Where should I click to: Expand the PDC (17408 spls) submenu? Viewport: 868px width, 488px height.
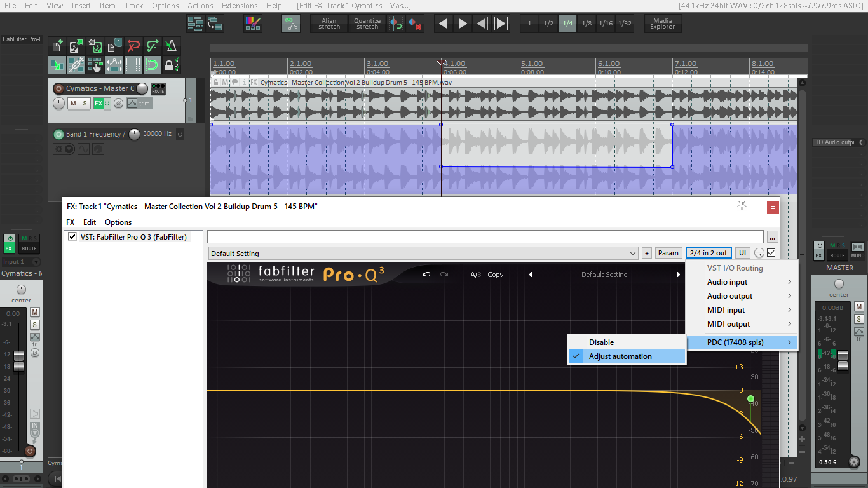(742, 342)
